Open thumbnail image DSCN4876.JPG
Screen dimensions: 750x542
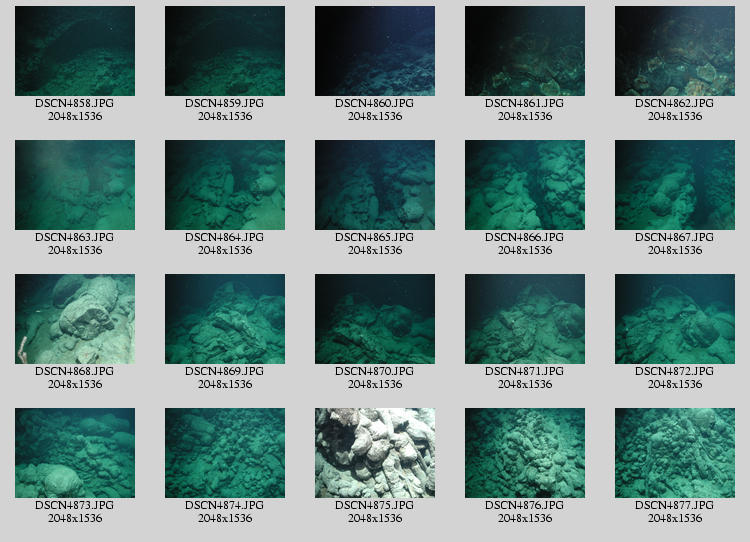525,453
